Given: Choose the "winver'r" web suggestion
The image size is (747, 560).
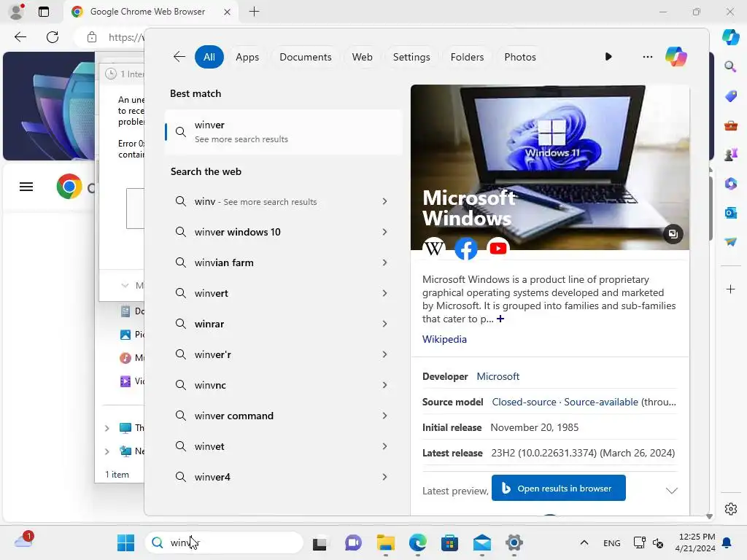Looking at the screenshot, I should [x=284, y=354].
